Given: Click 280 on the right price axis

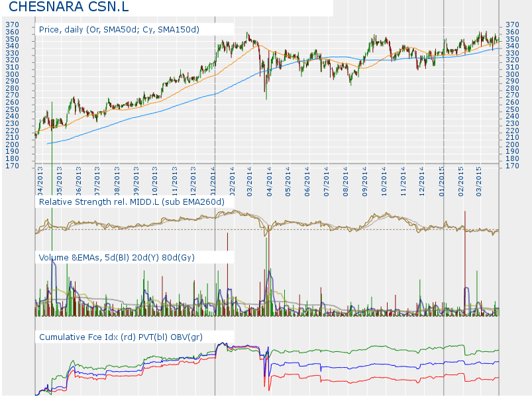Looking at the screenshot, I should [x=512, y=88].
